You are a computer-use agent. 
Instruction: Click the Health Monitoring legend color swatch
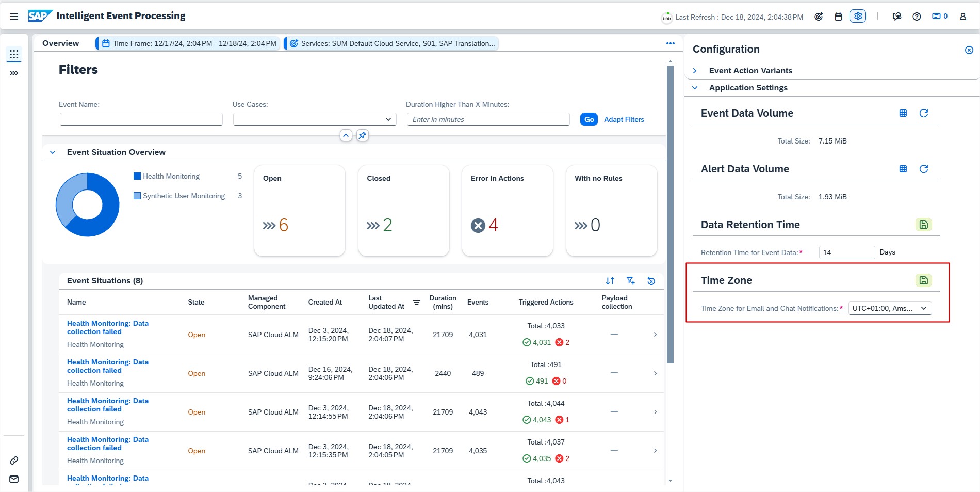[137, 176]
